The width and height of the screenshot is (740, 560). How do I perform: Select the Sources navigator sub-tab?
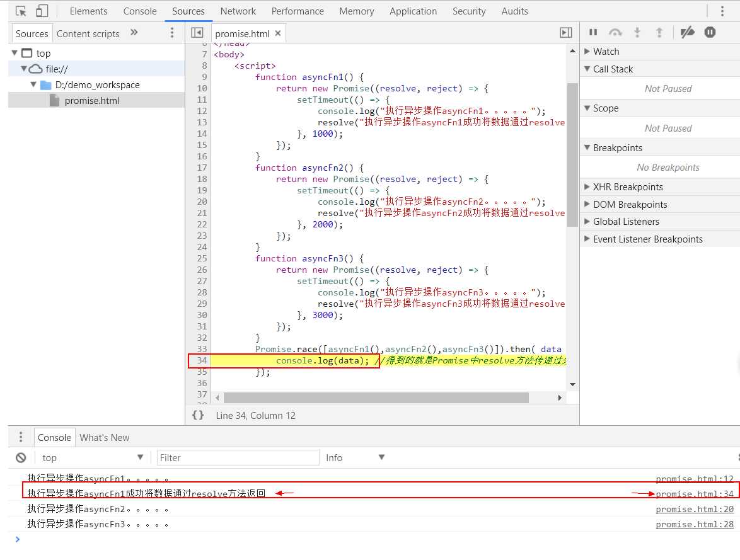pyautogui.click(x=32, y=33)
